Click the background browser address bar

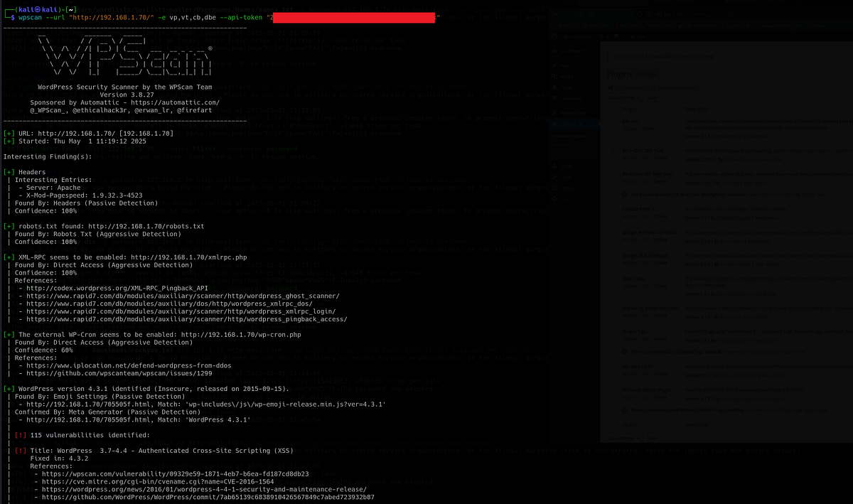(743, 14)
